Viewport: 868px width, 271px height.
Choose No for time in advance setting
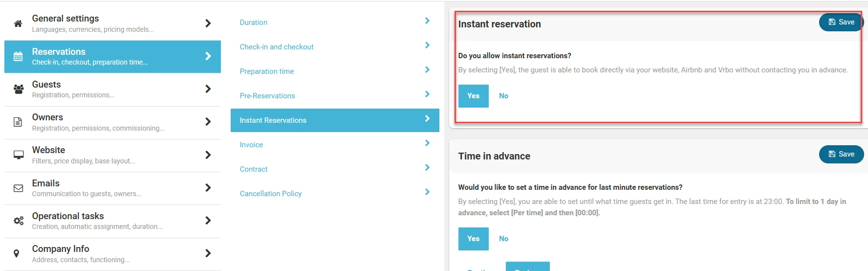(503, 239)
